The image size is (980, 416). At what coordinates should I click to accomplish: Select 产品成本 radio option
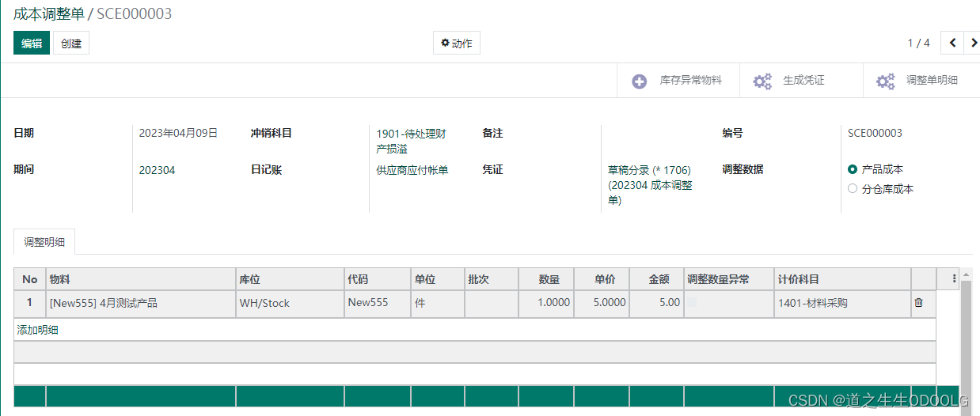(x=853, y=169)
